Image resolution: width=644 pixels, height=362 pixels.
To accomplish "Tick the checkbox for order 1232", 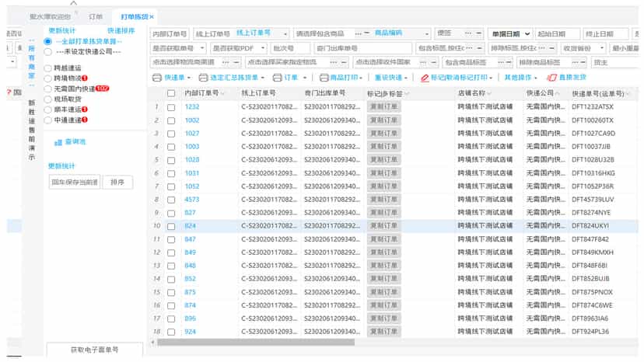I will click(171, 107).
